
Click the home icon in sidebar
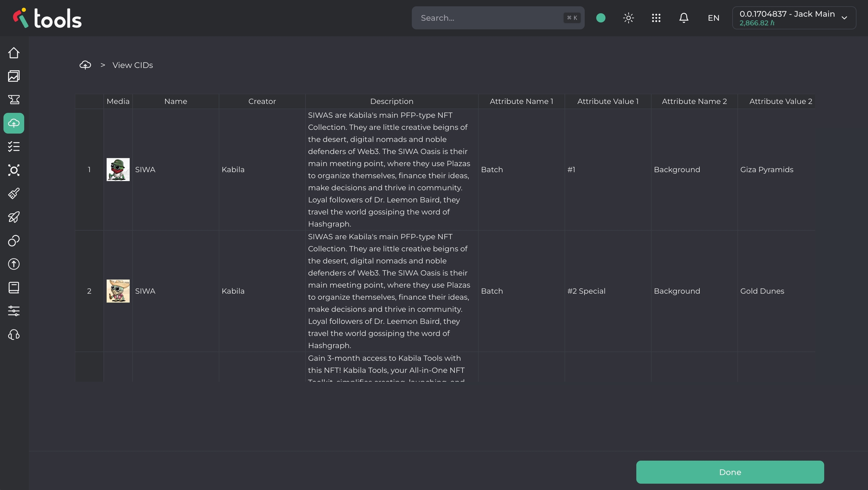pyautogui.click(x=14, y=53)
